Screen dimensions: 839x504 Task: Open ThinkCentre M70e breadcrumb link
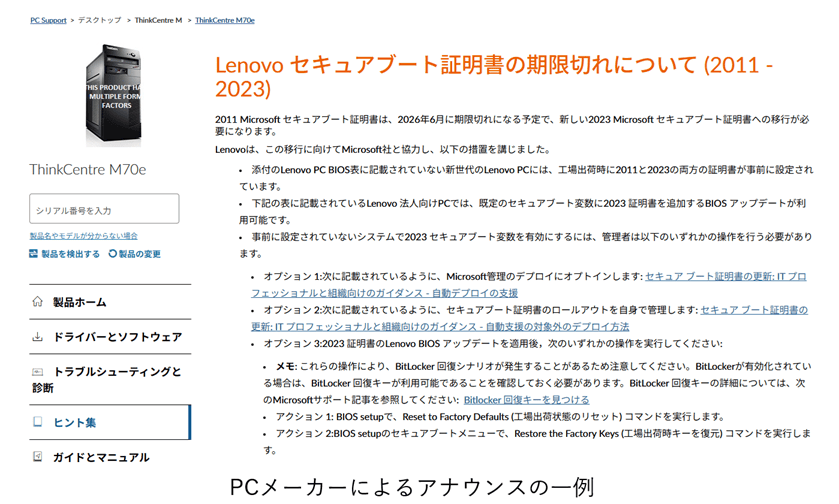(225, 20)
